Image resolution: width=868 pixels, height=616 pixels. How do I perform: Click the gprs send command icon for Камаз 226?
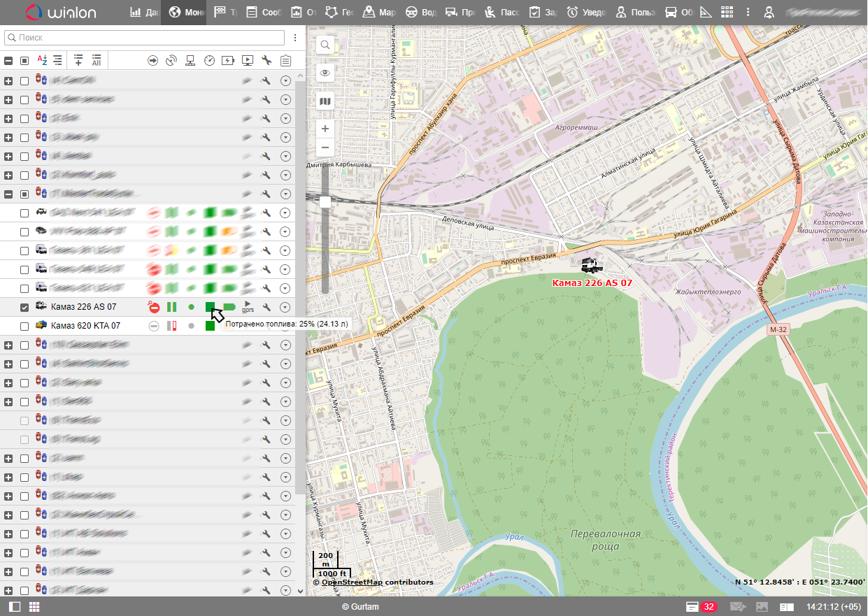tap(248, 307)
